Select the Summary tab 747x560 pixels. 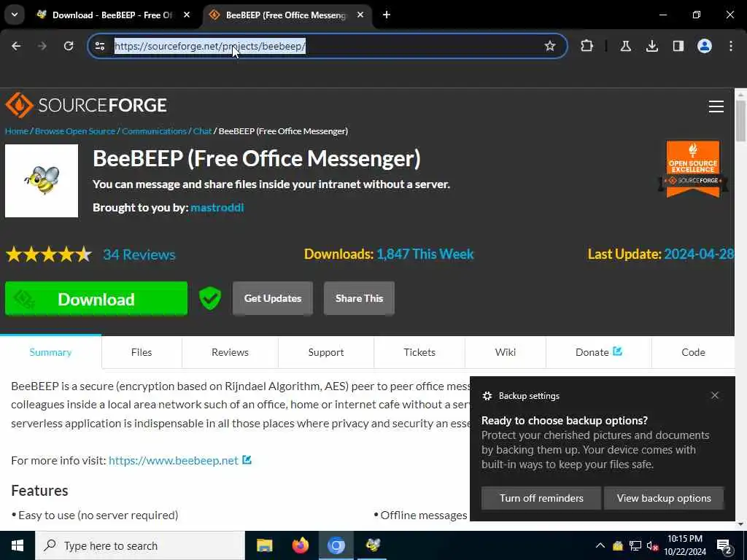[50, 352]
